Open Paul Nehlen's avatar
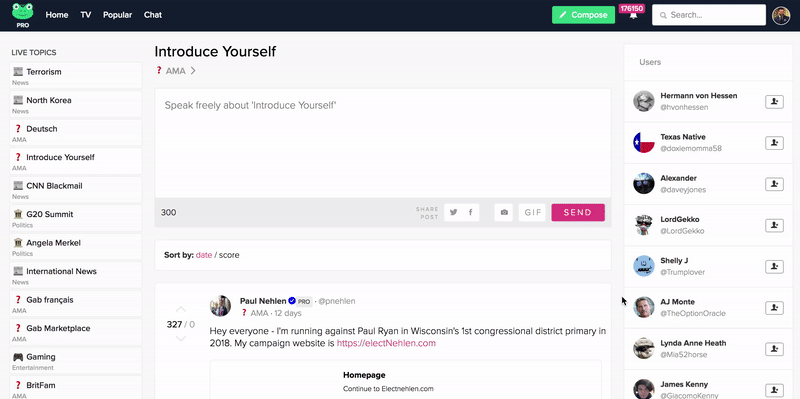Screen dimensions: 800x399 point(220,306)
